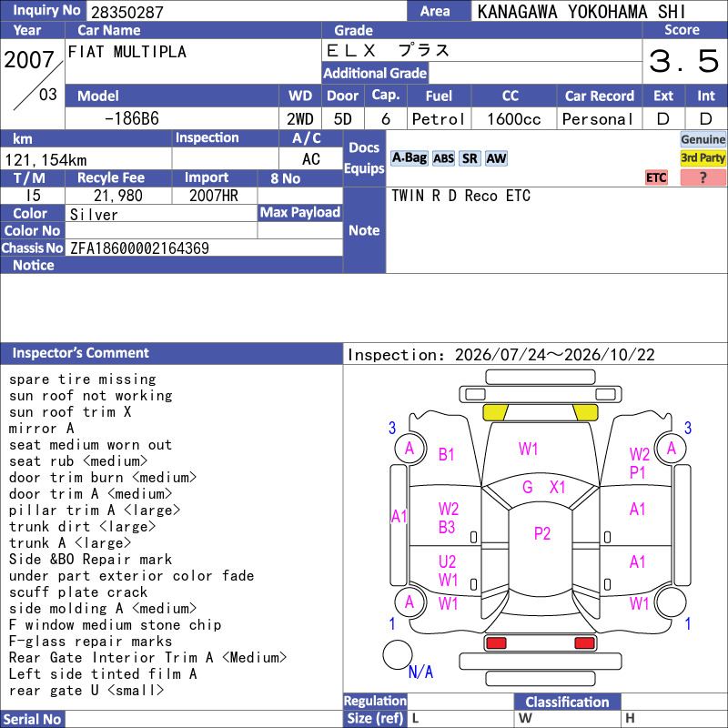Click comment 'pillar trim A <large>'
The width and height of the screenshot is (728, 728).
click(95, 511)
